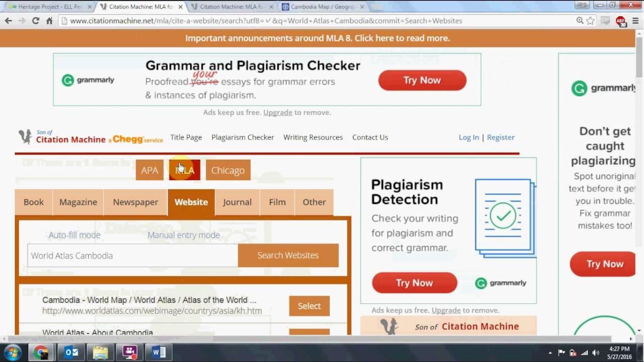This screenshot has height=362, width=644.
Task: Reload the page with the refresh icon
Action: click(x=35, y=21)
